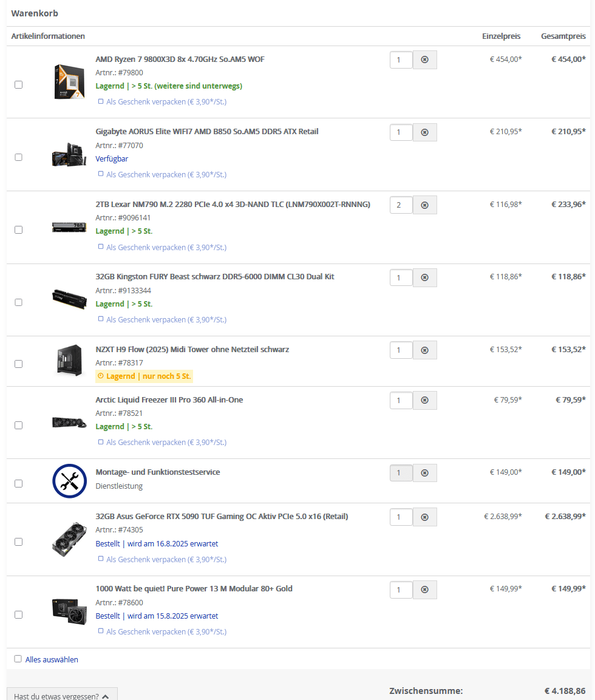This screenshot has width=595, height=700.
Task: Remove the NZXT H9 Flow case from cart
Action: [424, 350]
